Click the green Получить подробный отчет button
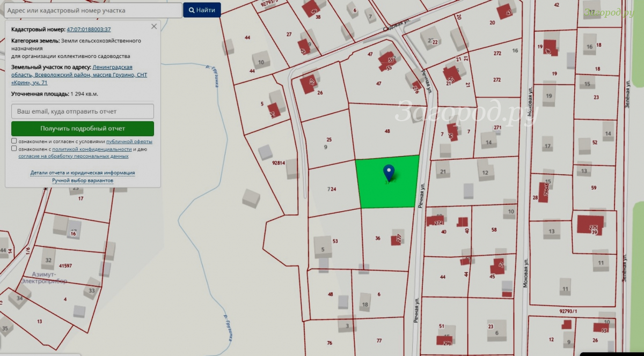Screen dimensions: 644x356 (83, 129)
